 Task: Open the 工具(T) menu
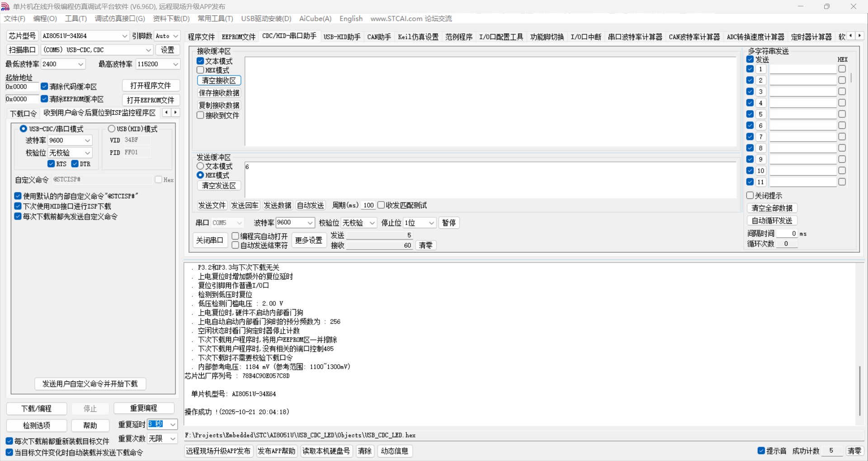[75, 19]
